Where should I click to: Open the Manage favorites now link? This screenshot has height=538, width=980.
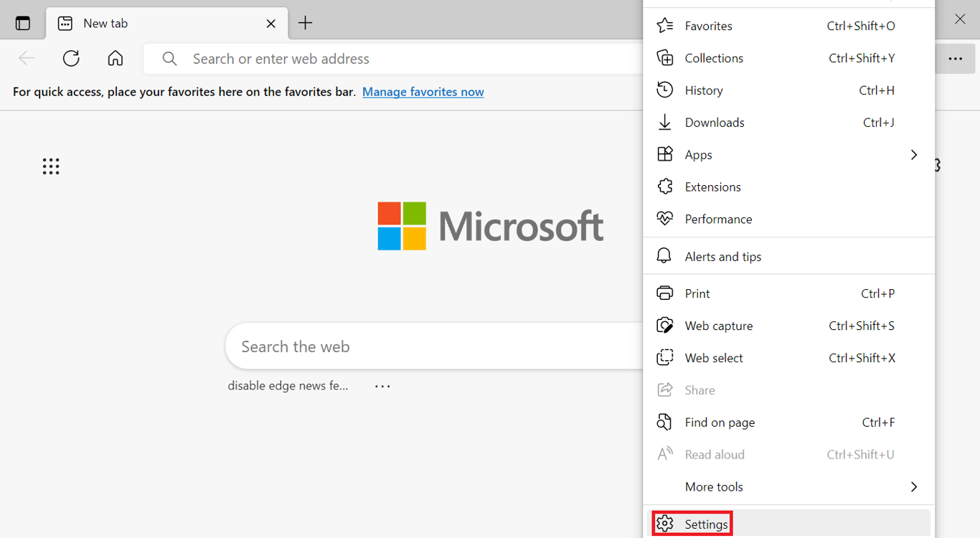(x=423, y=92)
